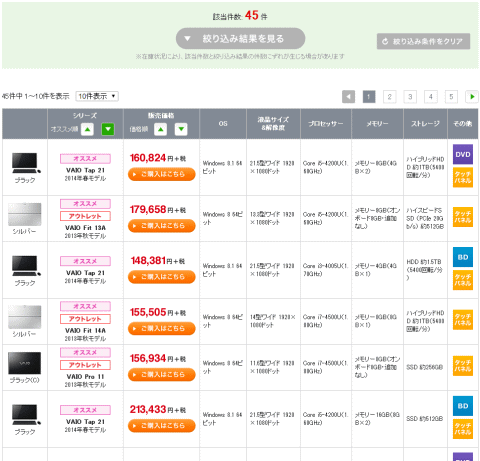Click アウトレット badge in VAIO Pro 11 row
480x461 pixels.
coord(85,365)
